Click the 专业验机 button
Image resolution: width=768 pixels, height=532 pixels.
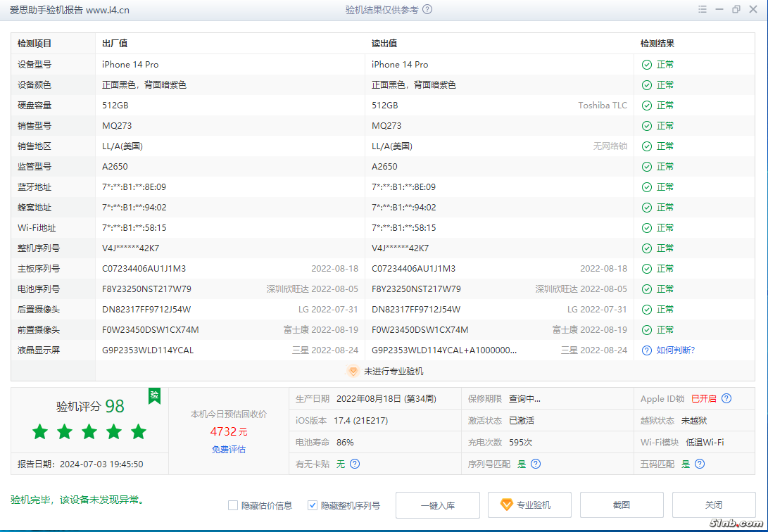coord(529,505)
